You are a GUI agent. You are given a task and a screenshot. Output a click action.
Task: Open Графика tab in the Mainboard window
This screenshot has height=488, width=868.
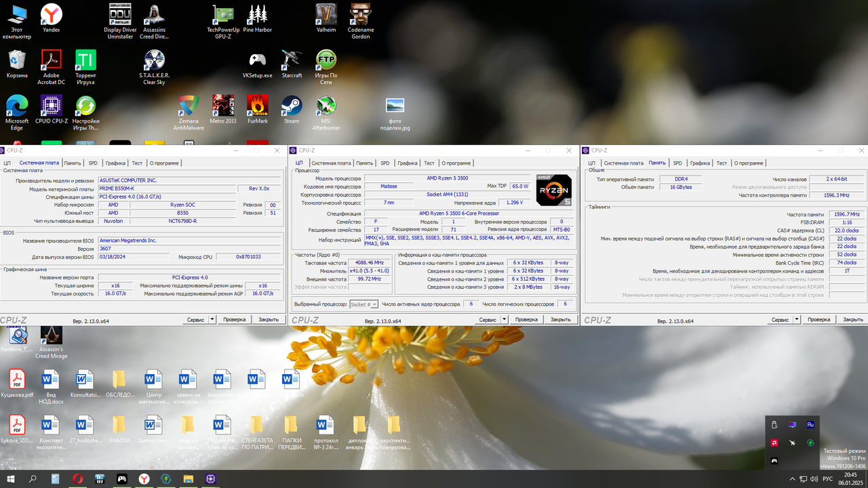tap(115, 163)
